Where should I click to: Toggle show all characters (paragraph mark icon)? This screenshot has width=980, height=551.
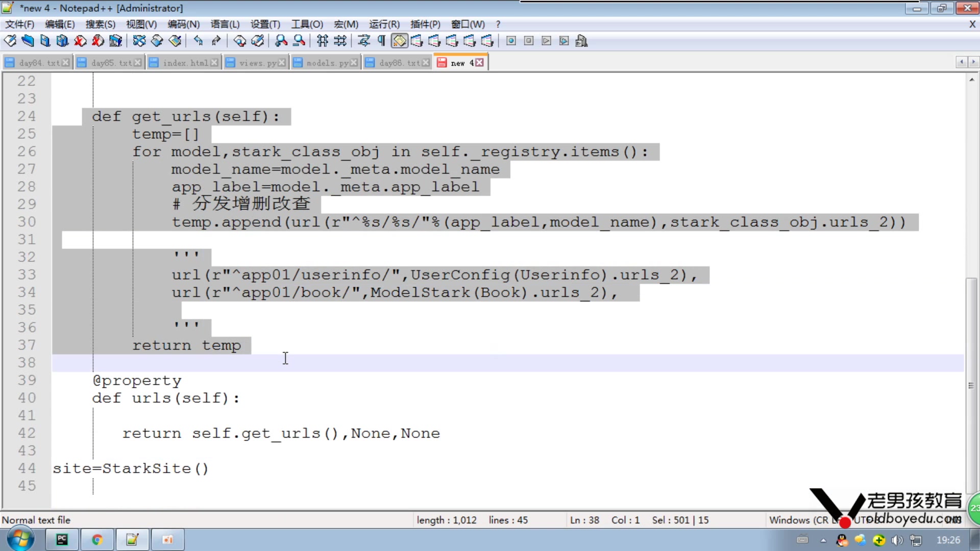tap(381, 41)
